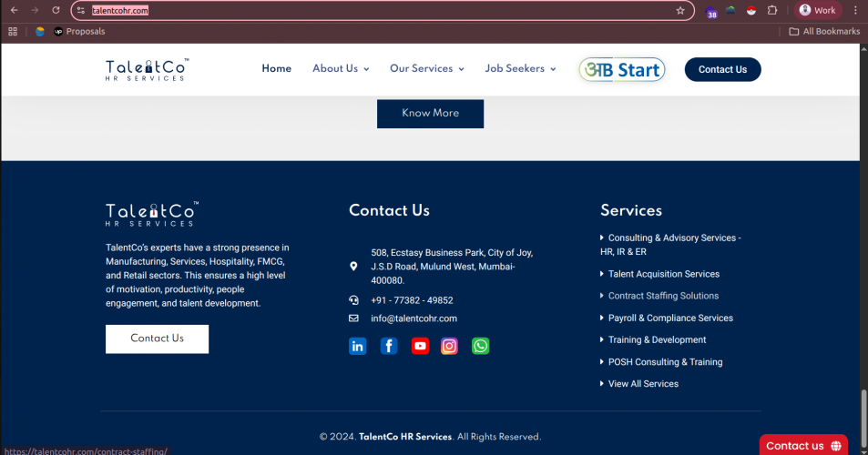Click the browser forward arrow
Image resolution: width=868 pixels, height=455 pixels.
35,11
